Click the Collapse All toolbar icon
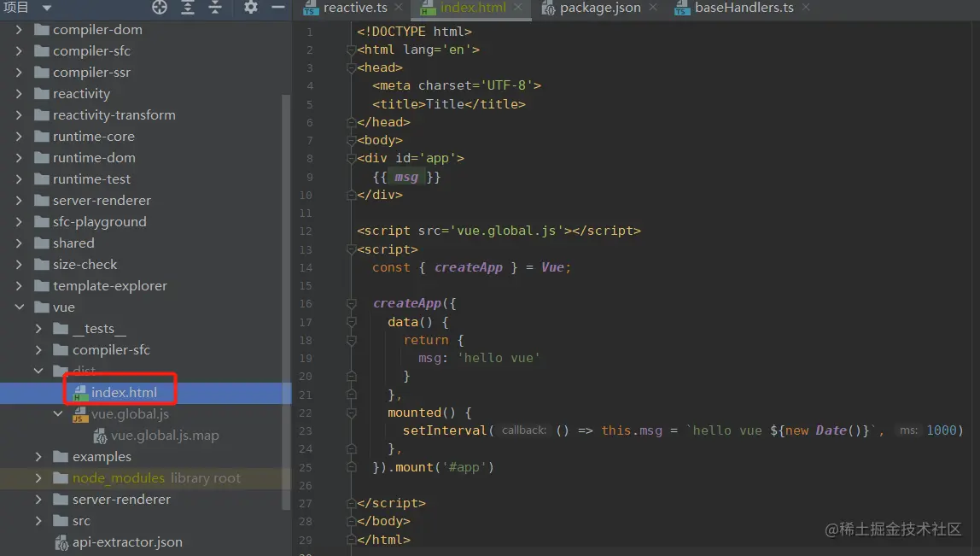The height and width of the screenshot is (556, 980). (215, 8)
